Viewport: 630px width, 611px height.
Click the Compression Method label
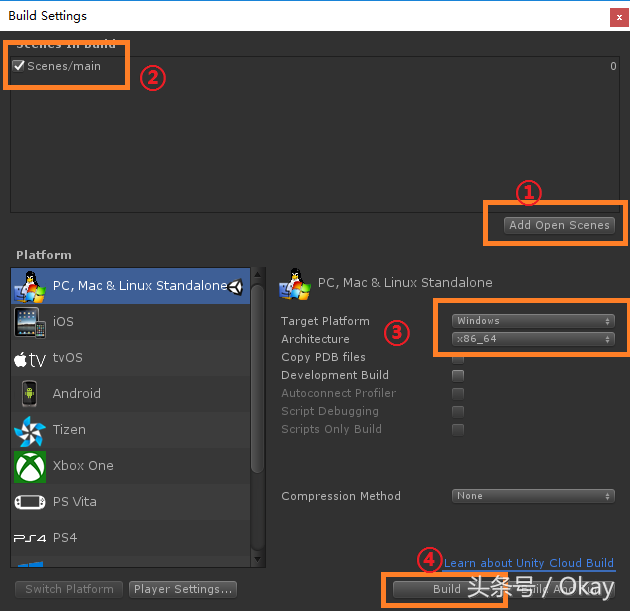[341, 496]
